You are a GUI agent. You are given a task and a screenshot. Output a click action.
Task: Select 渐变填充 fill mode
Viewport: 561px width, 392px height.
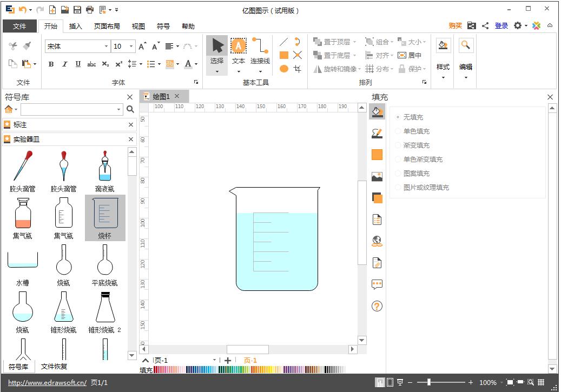(399, 145)
